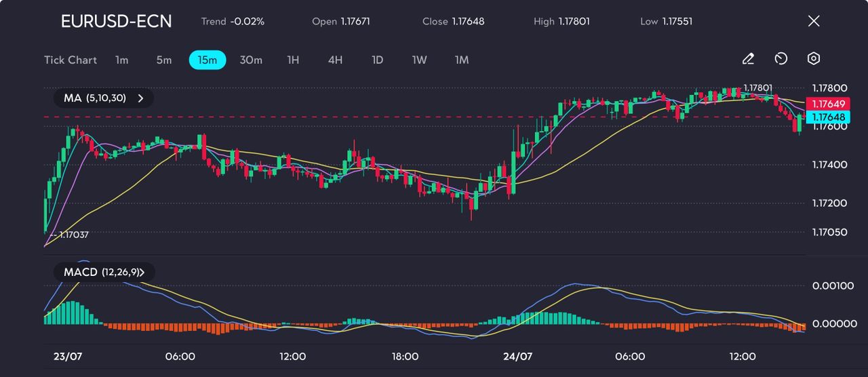Select the 1m timeframe
Screen dimensions: 868x377
(x=121, y=60)
